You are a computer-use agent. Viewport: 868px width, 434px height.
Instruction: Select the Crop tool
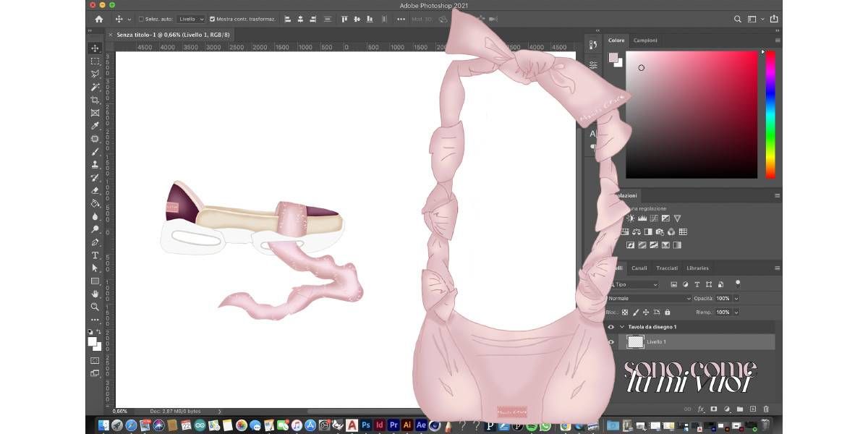point(95,100)
